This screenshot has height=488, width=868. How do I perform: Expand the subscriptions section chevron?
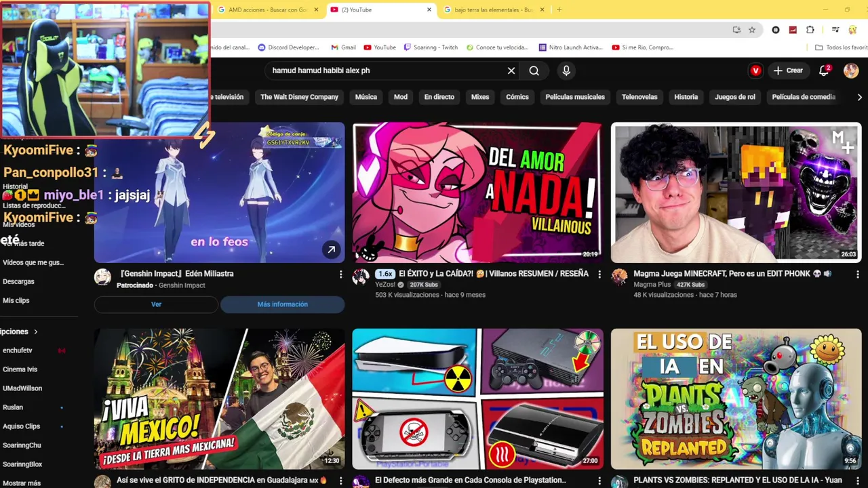[x=35, y=331]
